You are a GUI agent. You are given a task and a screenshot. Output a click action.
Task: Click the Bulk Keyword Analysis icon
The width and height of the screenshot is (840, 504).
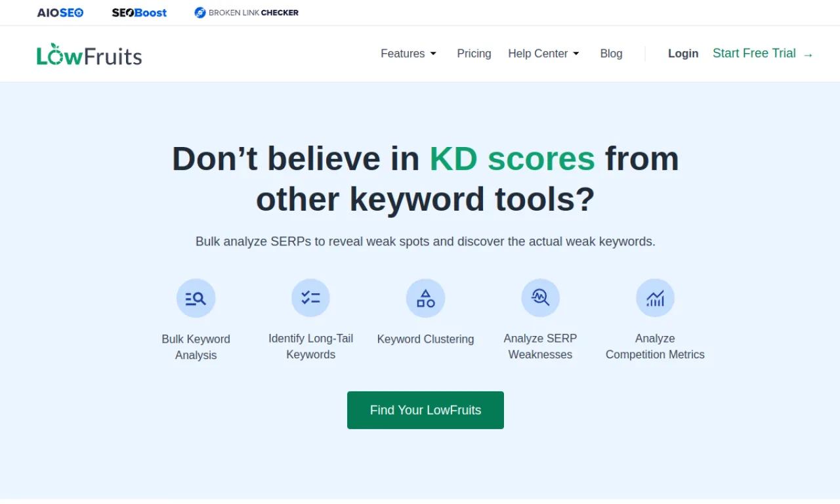(x=196, y=299)
